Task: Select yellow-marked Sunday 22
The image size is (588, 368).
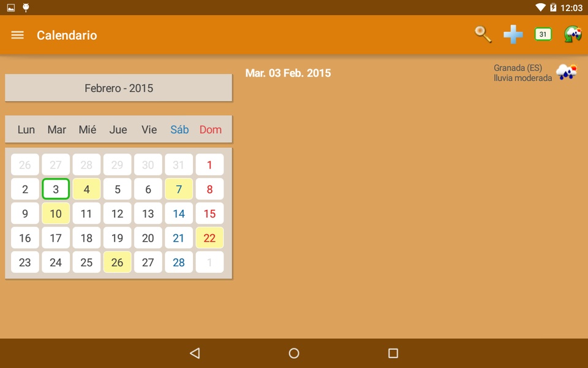Action: [209, 238]
